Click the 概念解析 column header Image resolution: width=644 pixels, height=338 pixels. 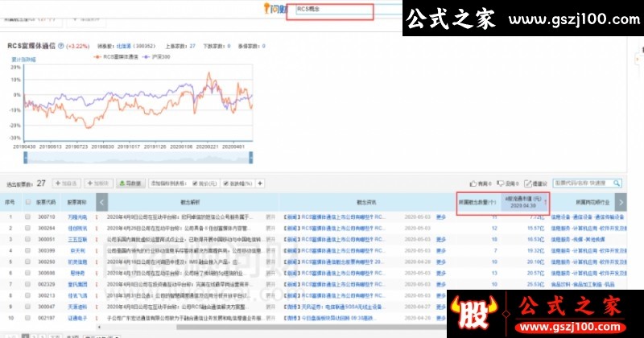(x=190, y=202)
